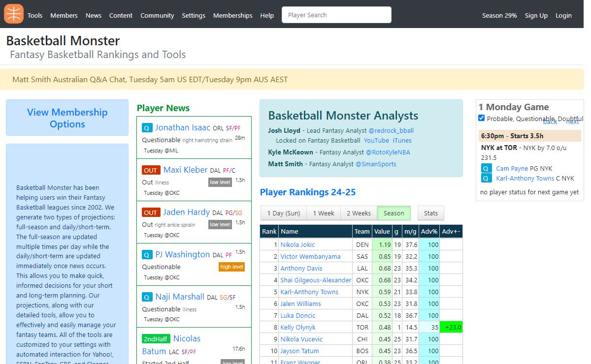591x364 pixels.
Task: Open Anthony Davis's player page
Action: 301,268
